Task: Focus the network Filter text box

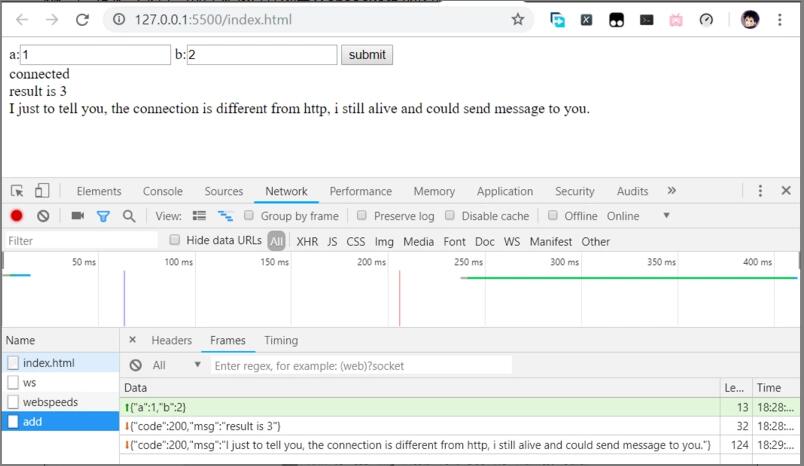Action: pos(81,240)
